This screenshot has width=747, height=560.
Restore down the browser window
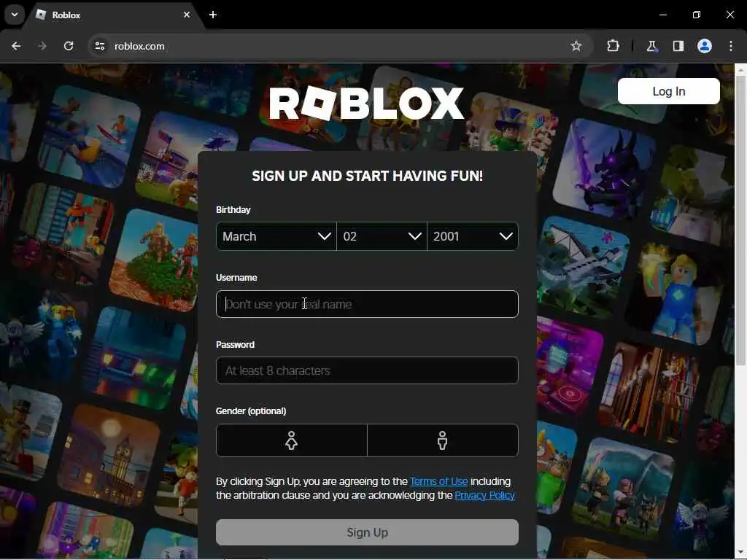[697, 15]
